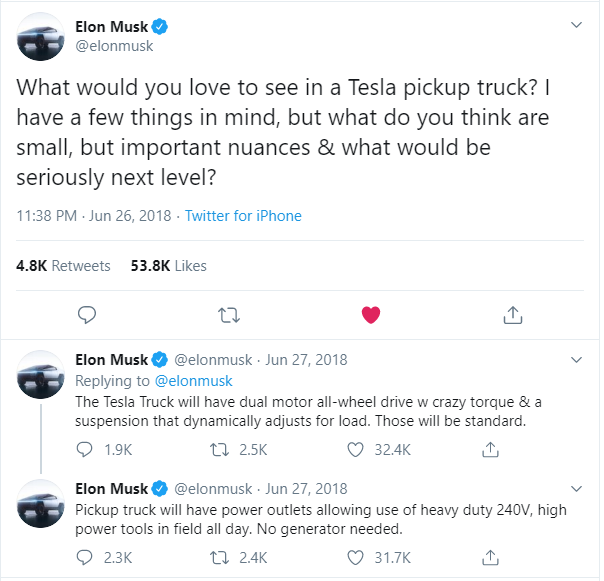Like the tweet with 31.7K likes
Screen dimensions: 604x581
[x=355, y=557]
